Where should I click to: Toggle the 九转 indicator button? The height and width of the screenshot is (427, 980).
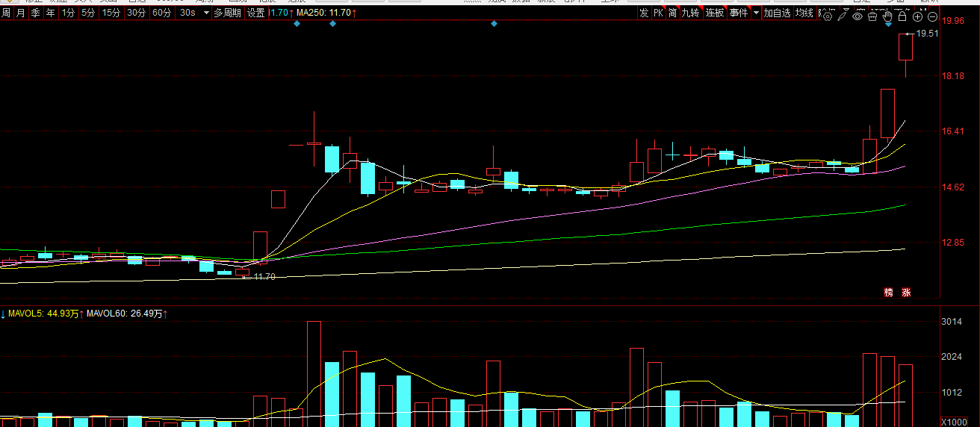pyautogui.click(x=691, y=13)
